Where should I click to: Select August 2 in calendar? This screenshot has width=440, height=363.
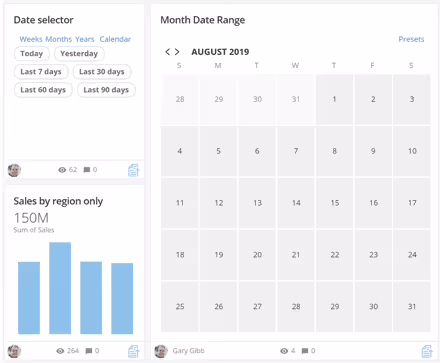tap(373, 99)
